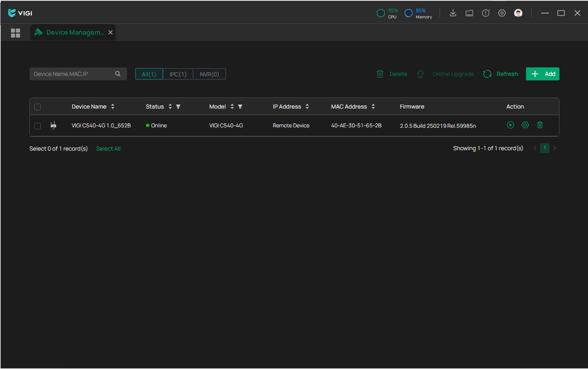Sort by IP Address column
Screen dimensions: 588x369
307,107
